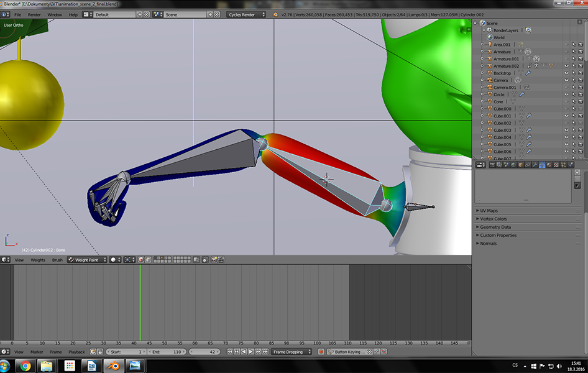The height and width of the screenshot is (373, 588).
Task: Open the Weight Paint mode dropdown
Action: [87, 260]
